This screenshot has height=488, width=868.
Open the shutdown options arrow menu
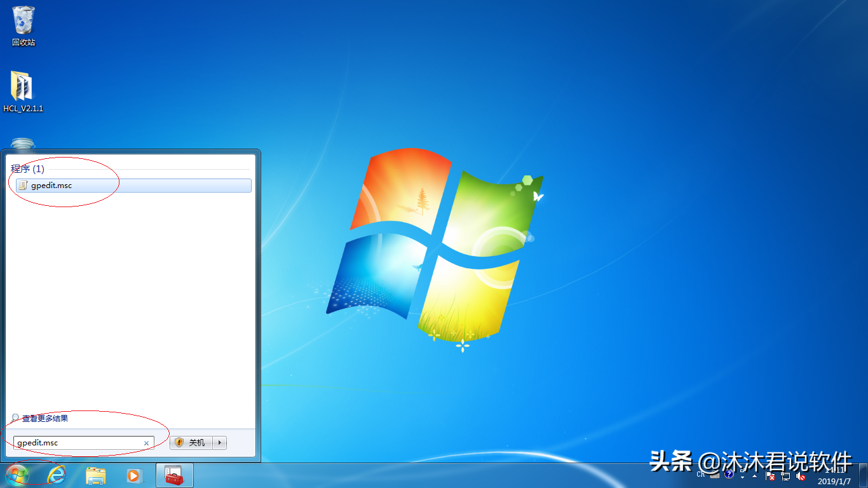[219, 442]
